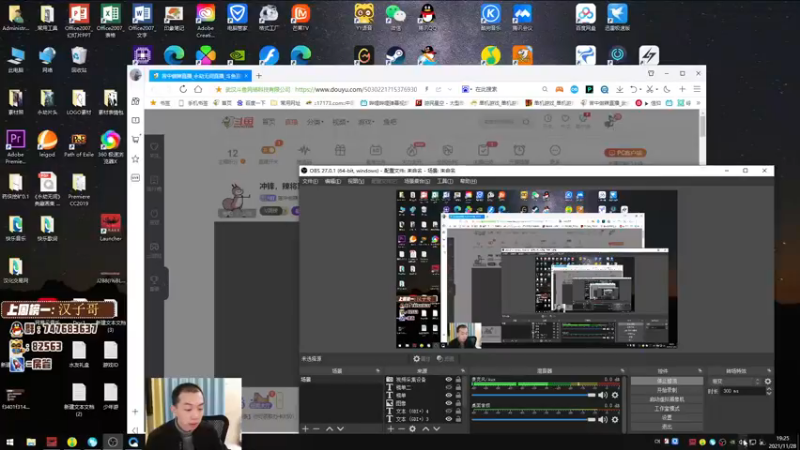Click 启动虚拟摄像机 button in OBS

tap(667, 399)
